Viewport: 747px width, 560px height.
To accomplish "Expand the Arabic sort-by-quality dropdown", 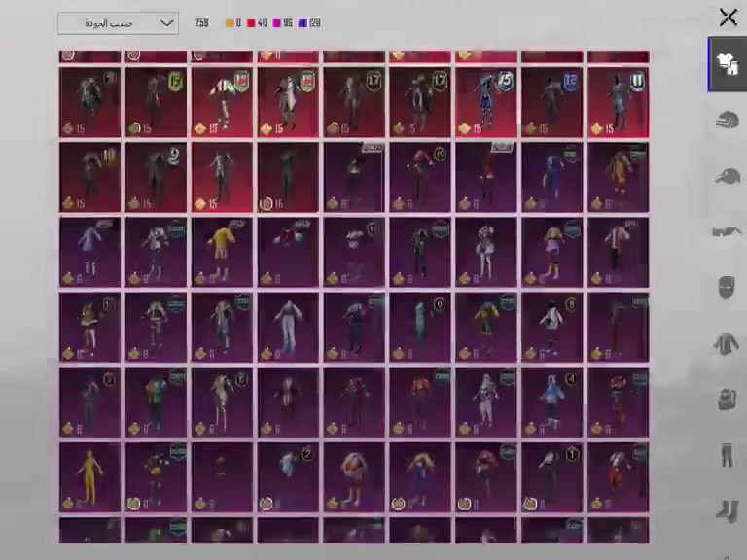I will click(x=118, y=23).
